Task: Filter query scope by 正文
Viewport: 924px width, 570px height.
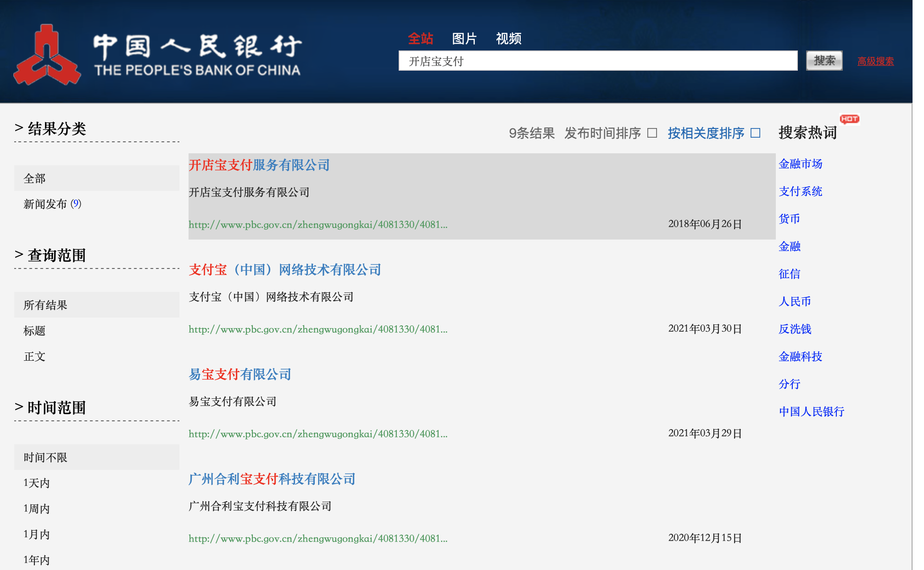Action: pos(34,356)
